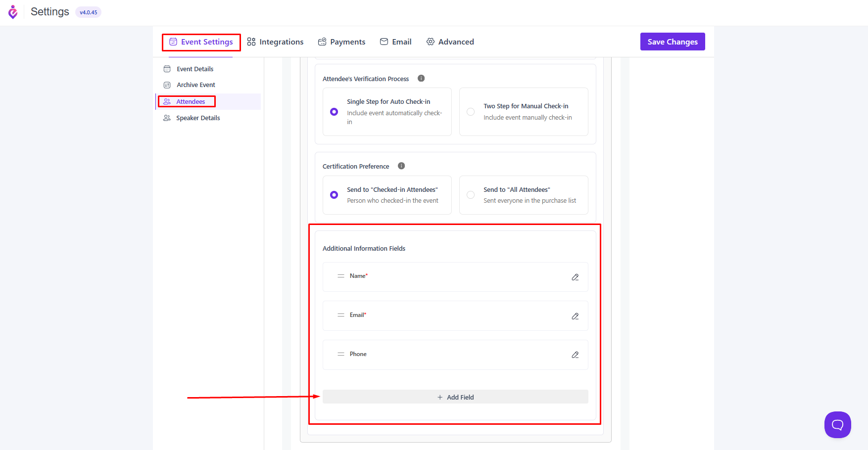Open Speaker Details in the sidebar
The width and height of the screenshot is (868, 450).
point(197,118)
